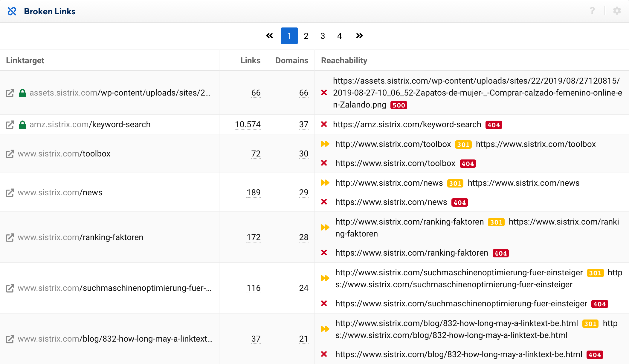Viewport: 629px width, 364px height.
Task: Click redirect arrow icon beside http ranking-faktoren URL
Action: [x=325, y=228]
